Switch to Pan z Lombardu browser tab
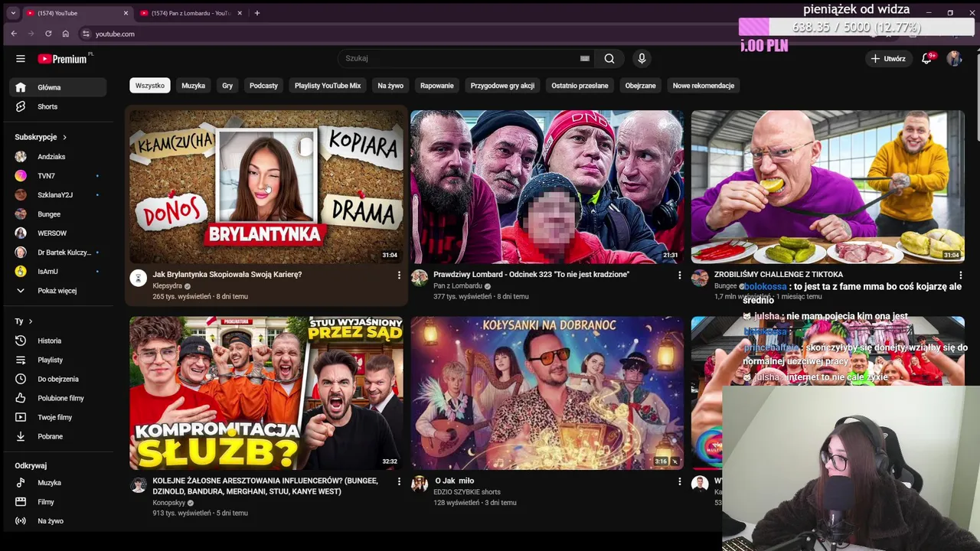Image resolution: width=980 pixels, height=551 pixels. [190, 13]
